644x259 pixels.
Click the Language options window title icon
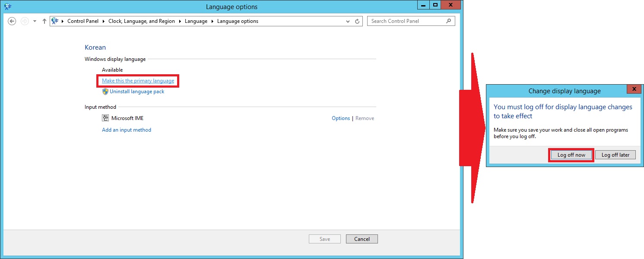7,6
